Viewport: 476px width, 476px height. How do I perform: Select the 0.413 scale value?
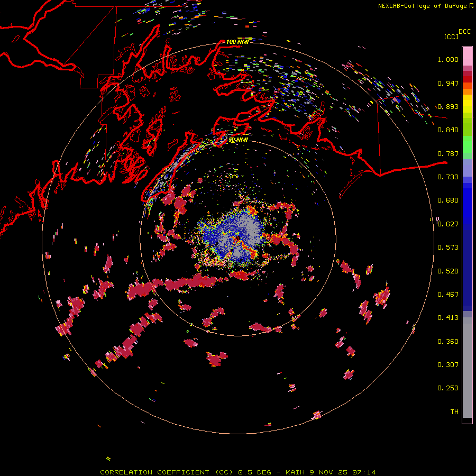(x=448, y=318)
